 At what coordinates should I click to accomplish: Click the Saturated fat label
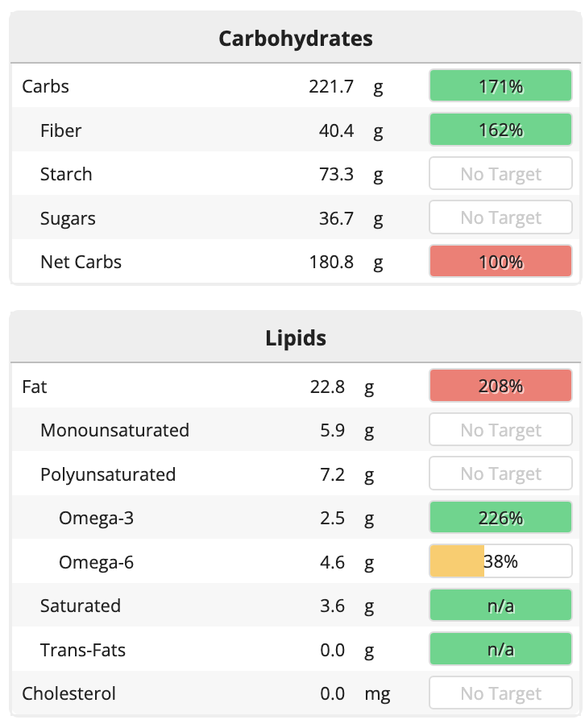point(80,606)
